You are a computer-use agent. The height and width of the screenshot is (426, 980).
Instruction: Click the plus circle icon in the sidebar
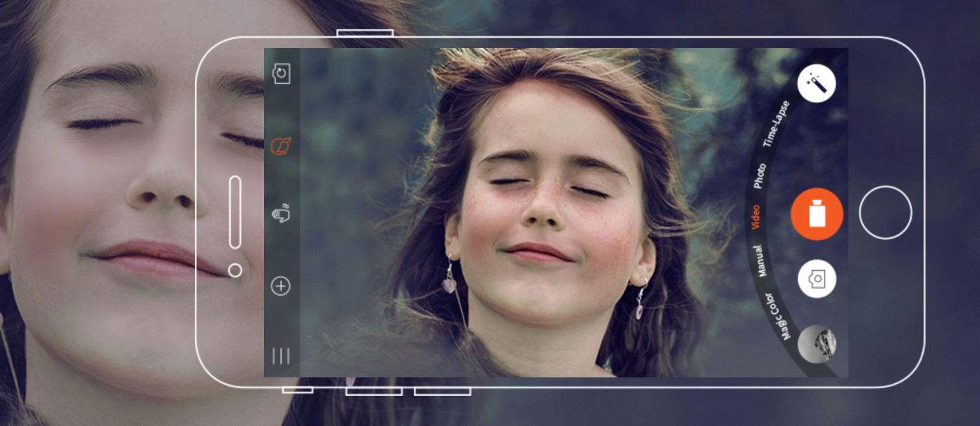(x=281, y=286)
